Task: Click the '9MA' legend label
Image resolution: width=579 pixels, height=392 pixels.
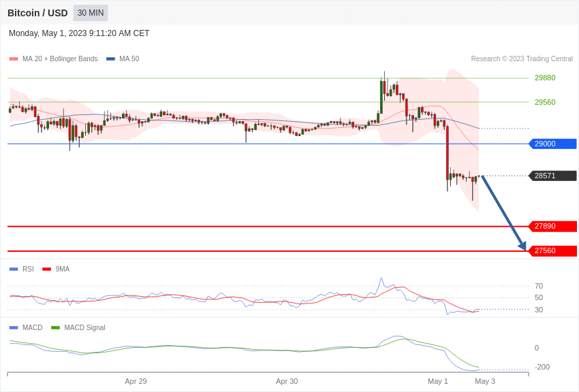Action: click(x=63, y=269)
